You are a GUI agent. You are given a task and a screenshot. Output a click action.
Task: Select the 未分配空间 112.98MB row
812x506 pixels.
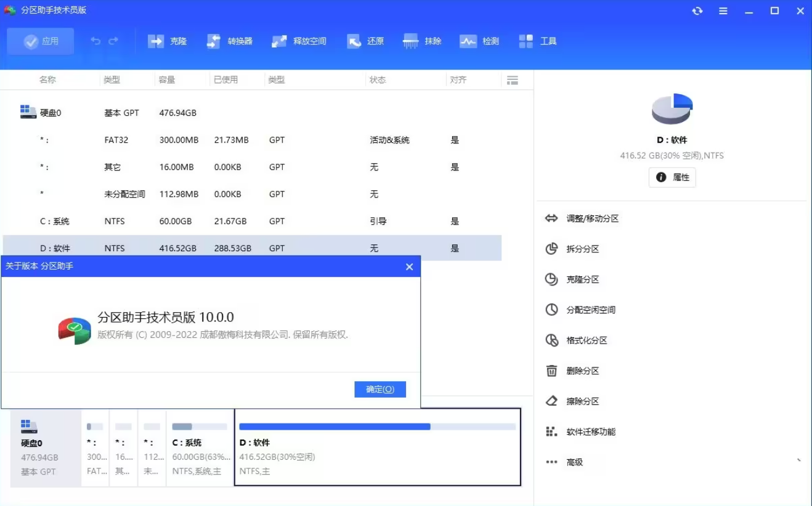252,194
